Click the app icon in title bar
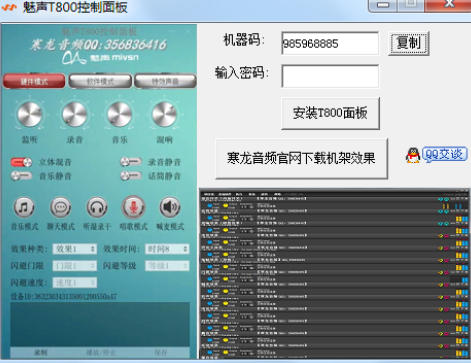The image size is (471, 363). coord(9,7)
